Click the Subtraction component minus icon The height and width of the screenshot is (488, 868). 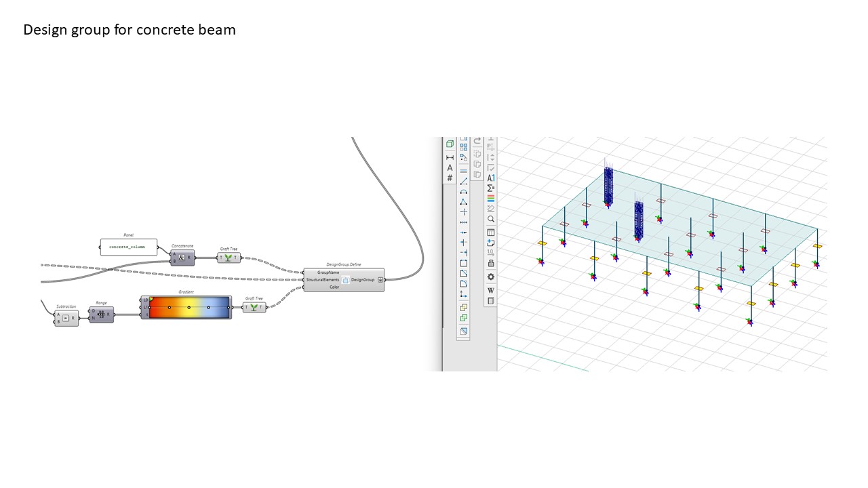(x=66, y=318)
